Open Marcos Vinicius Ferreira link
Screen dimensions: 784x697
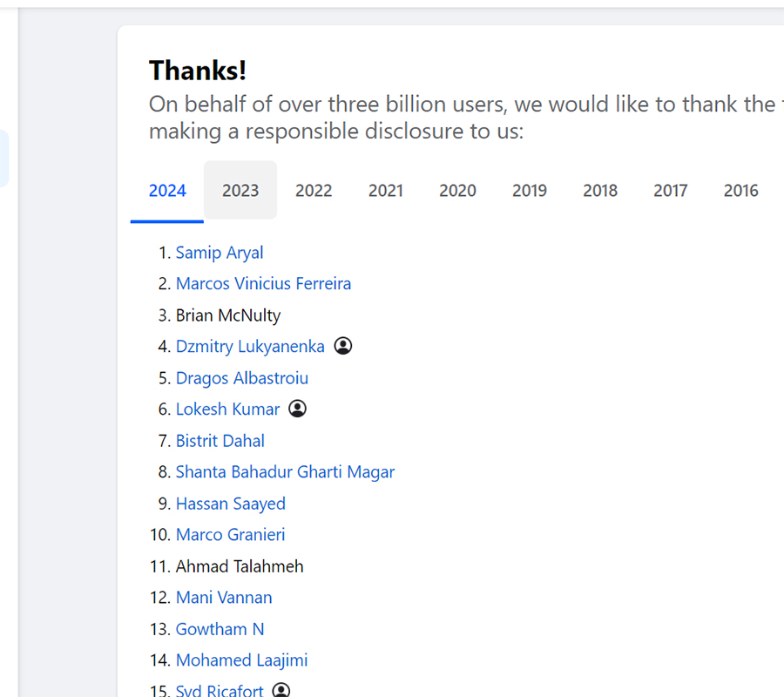[x=263, y=283]
